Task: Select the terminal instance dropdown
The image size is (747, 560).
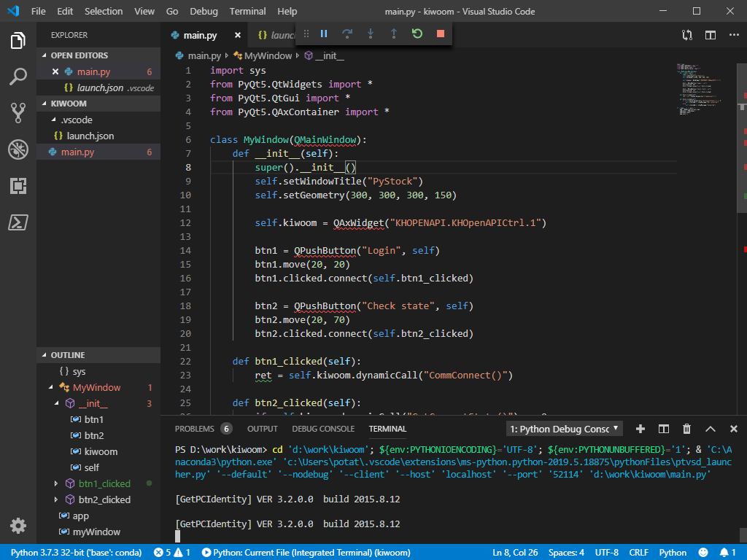Action: [x=564, y=429]
